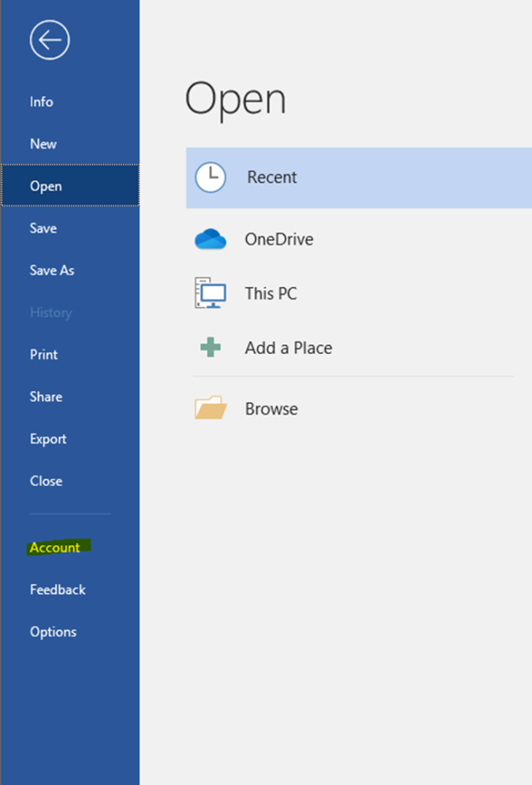Image resolution: width=532 pixels, height=785 pixels.
Task: Open the highlighted Account page
Action: (55, 547)
